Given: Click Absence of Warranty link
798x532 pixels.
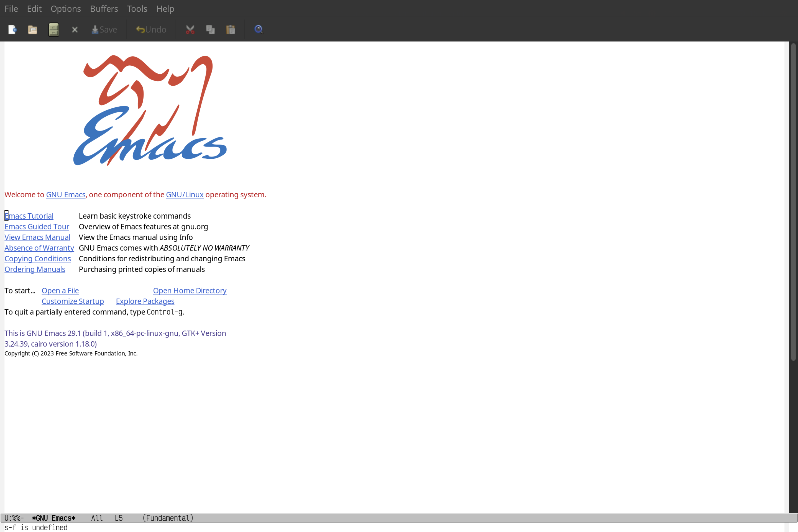Looking at the screenshot, I should 39,248.
